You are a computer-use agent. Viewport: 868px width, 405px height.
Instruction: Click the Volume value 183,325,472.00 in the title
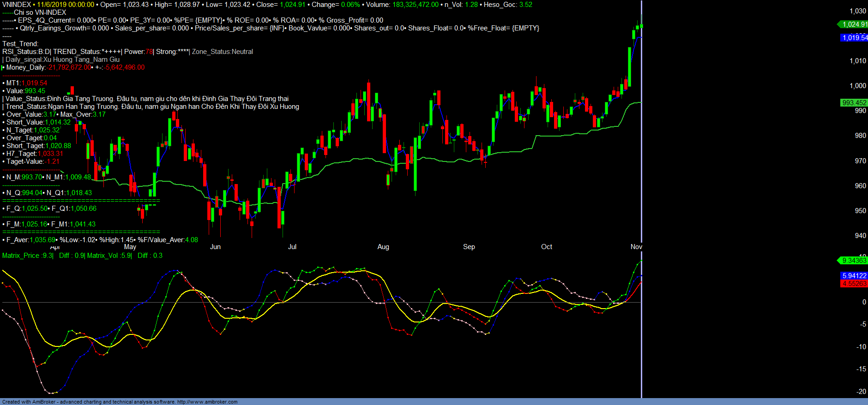pos(416,5)
